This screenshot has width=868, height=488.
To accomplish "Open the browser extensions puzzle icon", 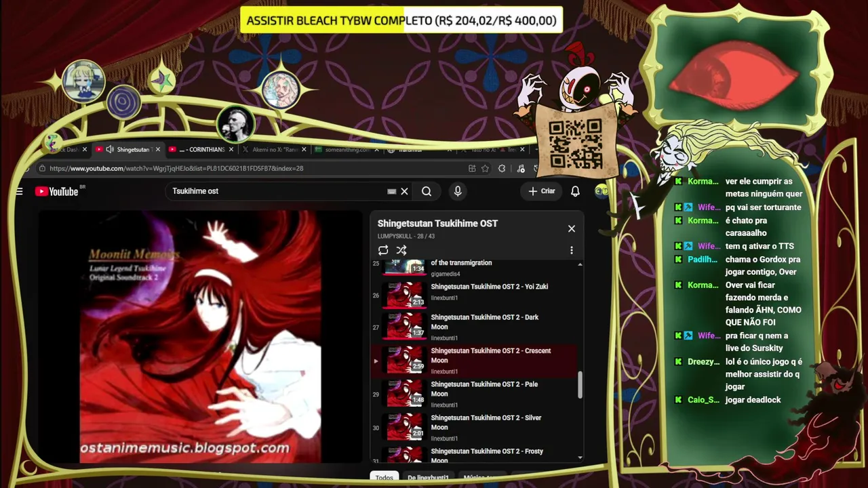I will pyautogui.click(x=502, y=168).
